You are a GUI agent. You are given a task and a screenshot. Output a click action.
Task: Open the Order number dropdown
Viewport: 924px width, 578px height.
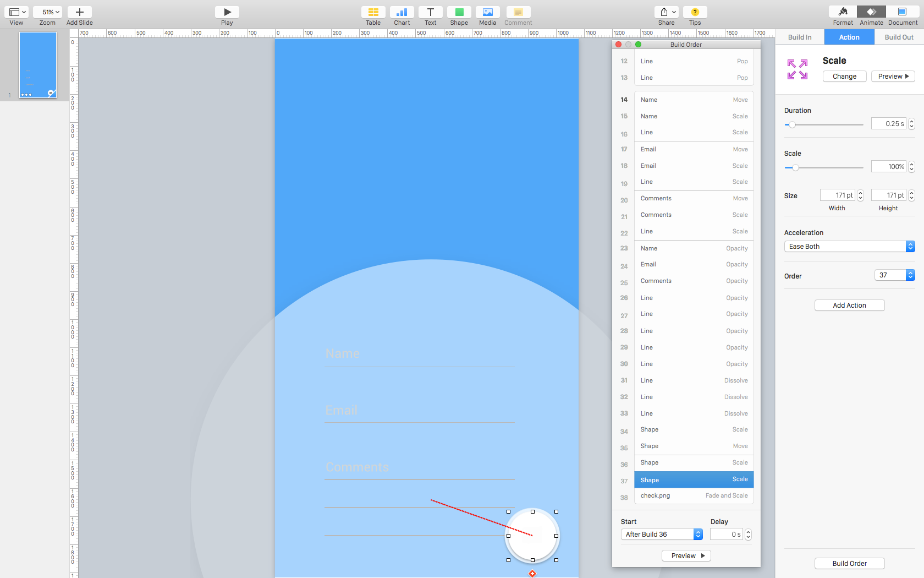pos(895,275)
